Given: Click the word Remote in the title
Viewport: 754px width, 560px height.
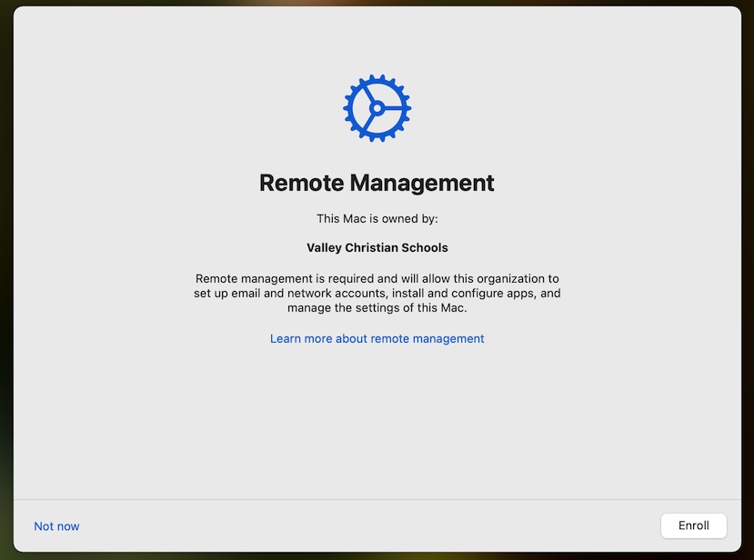Looking at the screenshot, I should [301, 183].
